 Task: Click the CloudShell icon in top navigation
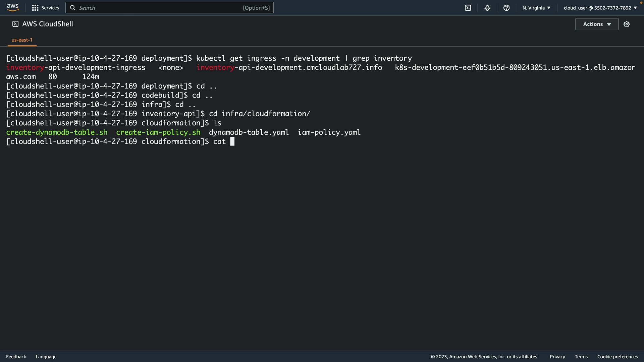468,8
